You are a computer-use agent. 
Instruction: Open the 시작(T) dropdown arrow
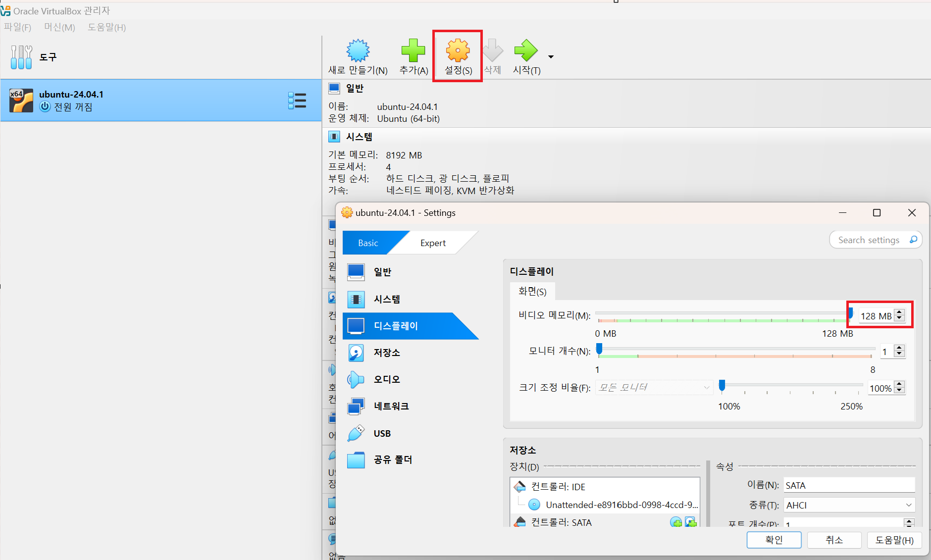[x=551, y=57]
